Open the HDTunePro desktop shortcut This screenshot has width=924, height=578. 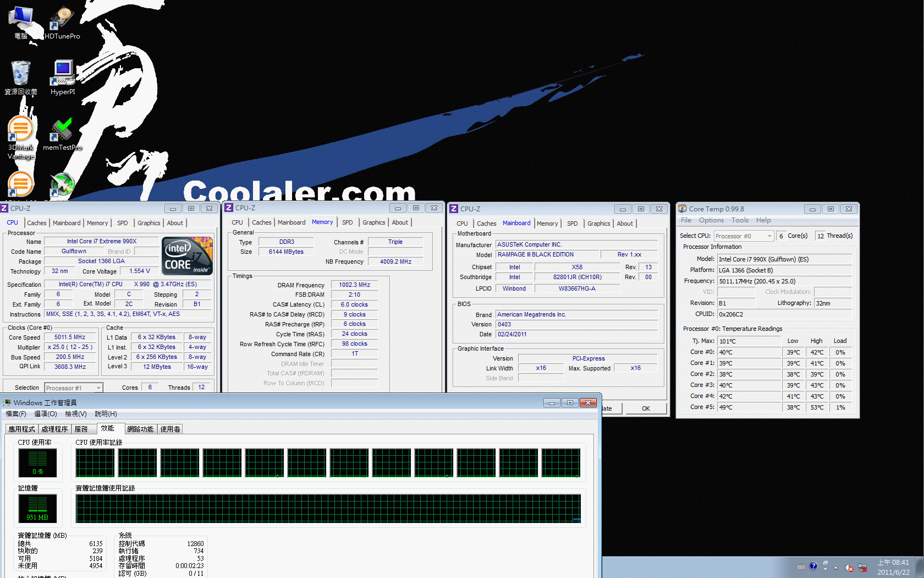pos(62,23)
